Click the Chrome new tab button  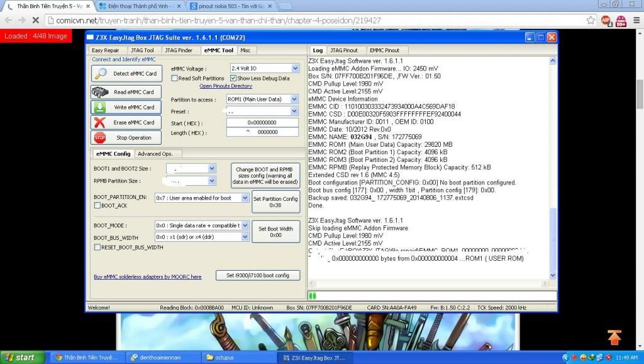[x=286, y=6]
